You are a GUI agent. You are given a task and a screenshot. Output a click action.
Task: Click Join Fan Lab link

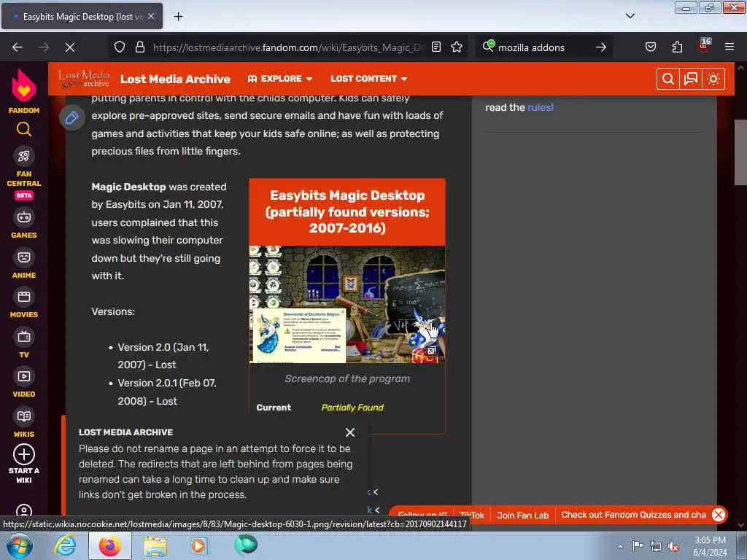(x=522, y=516)
